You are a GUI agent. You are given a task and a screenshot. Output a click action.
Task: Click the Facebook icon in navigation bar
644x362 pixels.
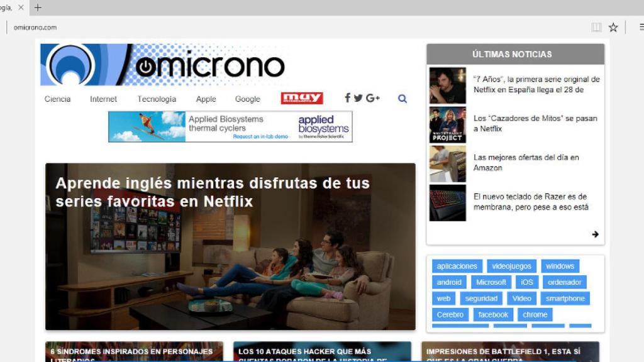(x=347, y=98)
